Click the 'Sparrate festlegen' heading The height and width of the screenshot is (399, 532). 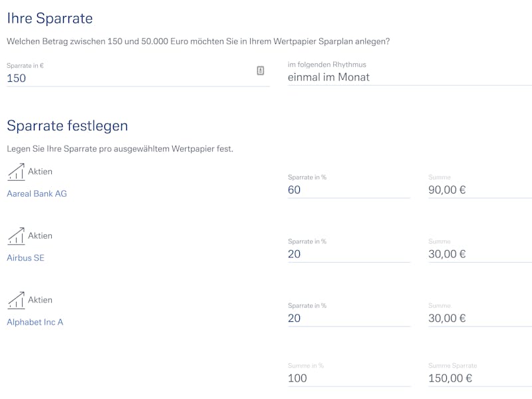tap(67, 126)
